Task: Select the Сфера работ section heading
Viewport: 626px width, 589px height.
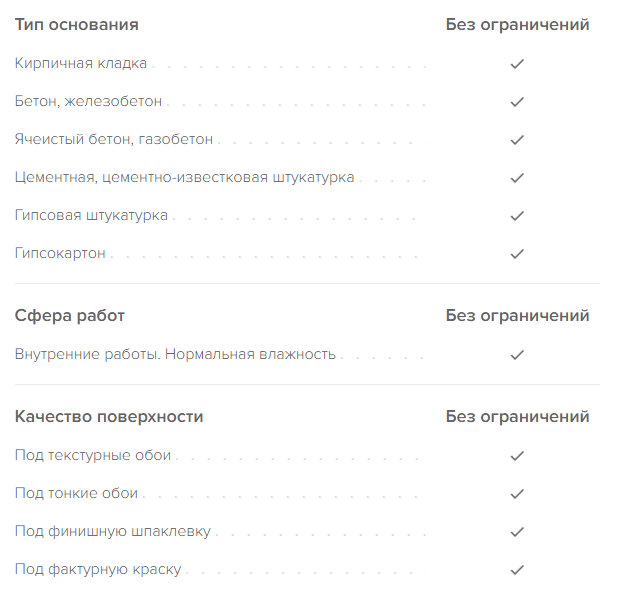Action: [70, 316]
